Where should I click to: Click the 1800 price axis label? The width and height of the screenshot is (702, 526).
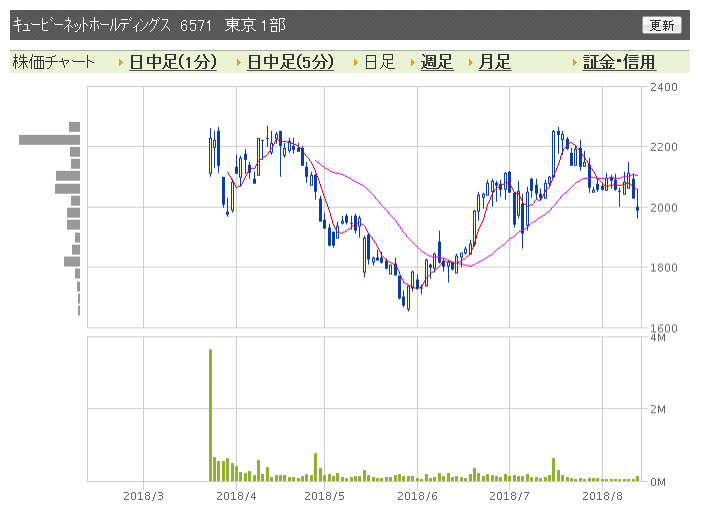tap(663, 268)
